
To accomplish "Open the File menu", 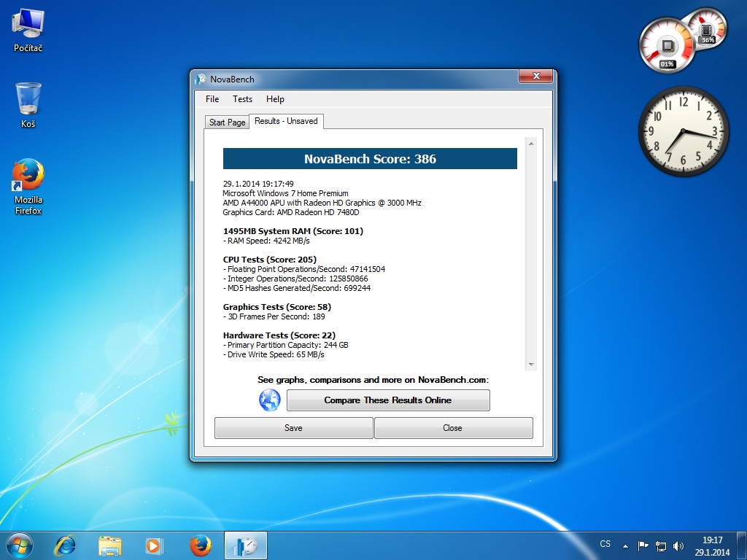I will pyautogui.click(x=212, y=99).
